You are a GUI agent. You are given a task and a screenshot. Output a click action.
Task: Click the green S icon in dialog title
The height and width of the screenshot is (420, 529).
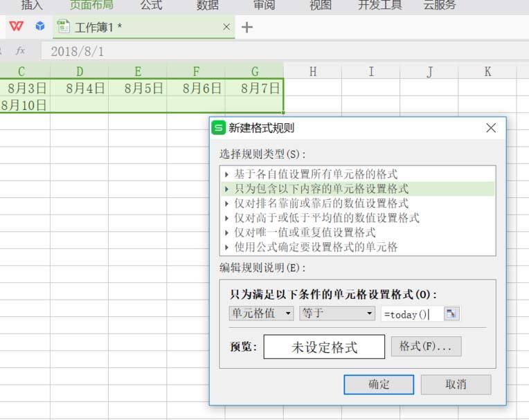pyautogui.click(x=219, y=128)
